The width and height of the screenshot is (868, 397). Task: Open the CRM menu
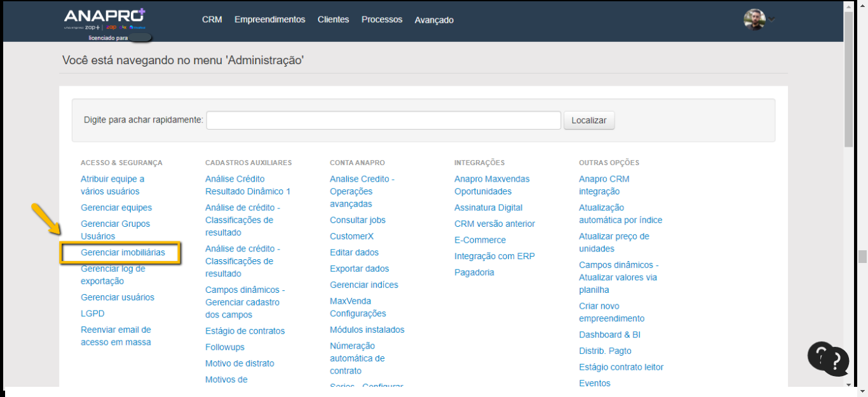212,20
